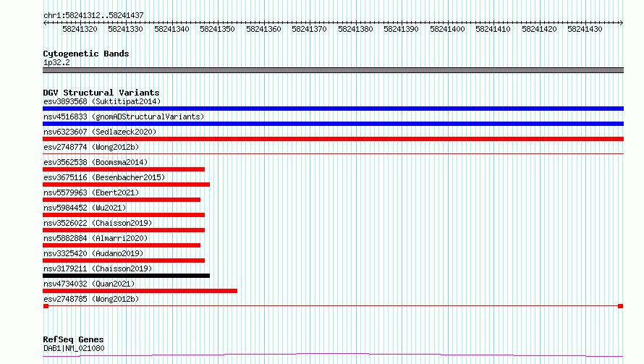Click variant label nsv3179211 (Chaisson2019)

click(x=98, y=268)
